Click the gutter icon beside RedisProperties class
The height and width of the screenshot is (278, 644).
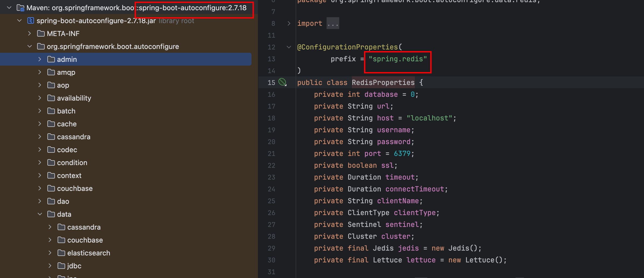tap(282, 82)
